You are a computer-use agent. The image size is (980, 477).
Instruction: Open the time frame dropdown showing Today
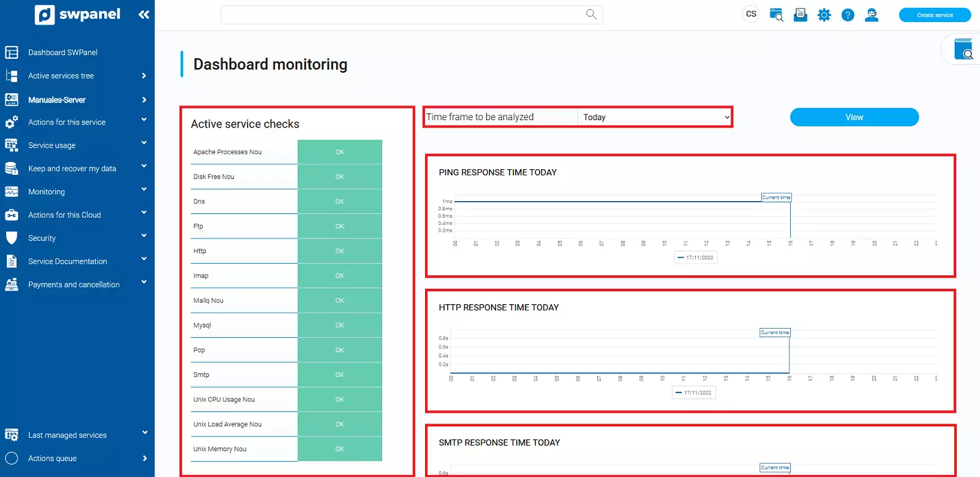pos(655,117)
